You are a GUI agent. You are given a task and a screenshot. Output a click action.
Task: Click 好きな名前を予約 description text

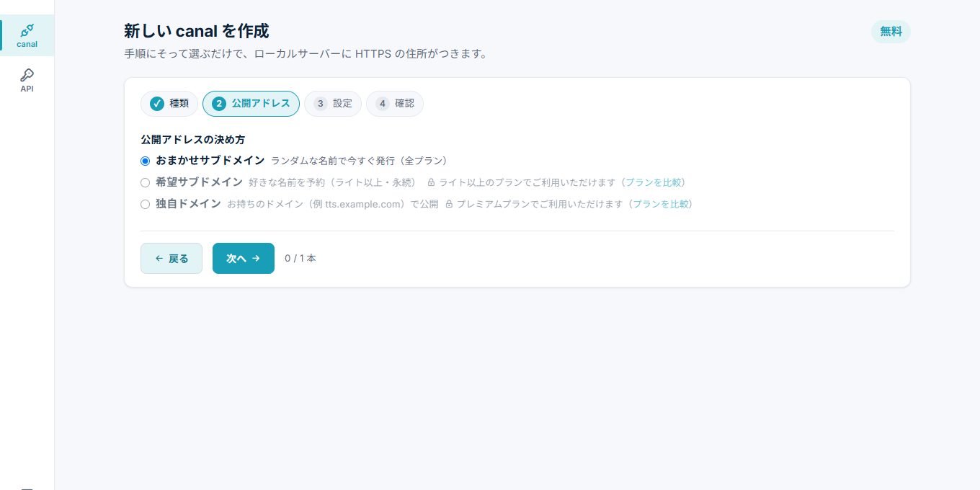pyautogui.click(x=332, y=182)
